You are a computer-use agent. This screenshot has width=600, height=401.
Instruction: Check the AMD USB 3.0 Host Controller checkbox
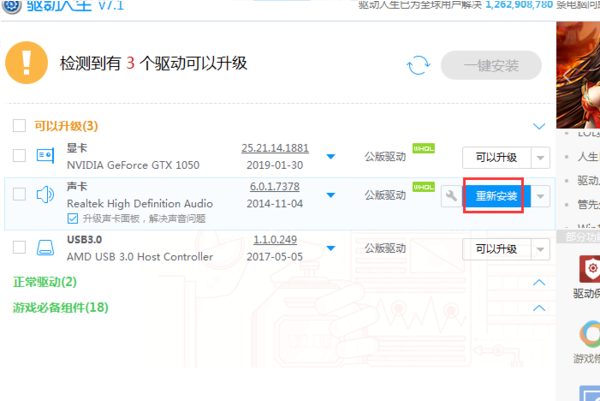[19, 247]
